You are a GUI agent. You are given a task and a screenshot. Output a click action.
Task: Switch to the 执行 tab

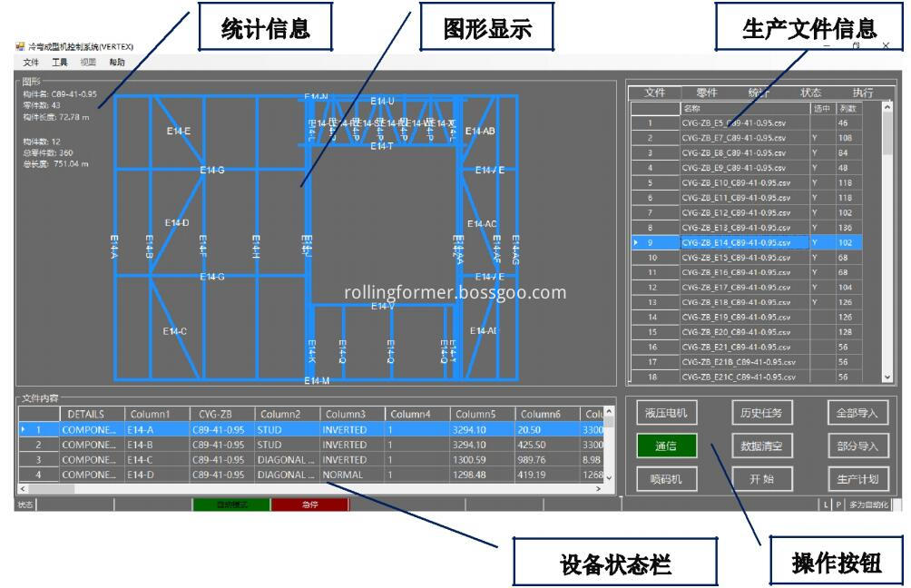(x=863, y=93)
